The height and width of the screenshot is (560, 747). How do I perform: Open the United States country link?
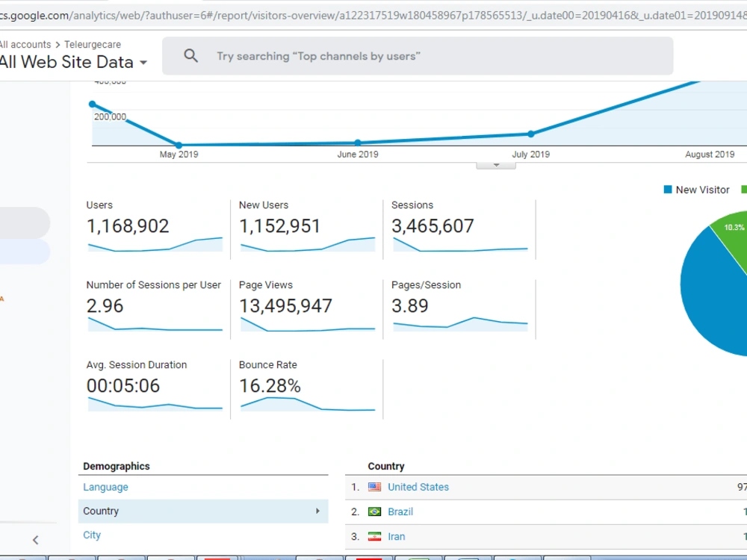pyautogui.click(x=418, y=487)
